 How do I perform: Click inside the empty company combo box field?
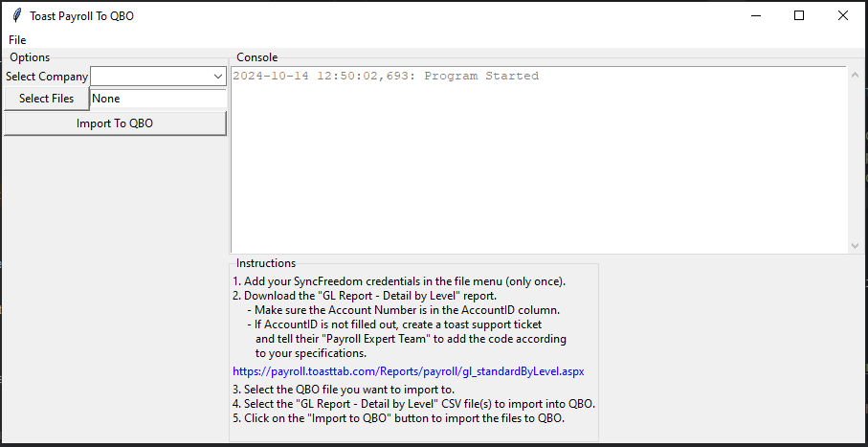point(151,77)
